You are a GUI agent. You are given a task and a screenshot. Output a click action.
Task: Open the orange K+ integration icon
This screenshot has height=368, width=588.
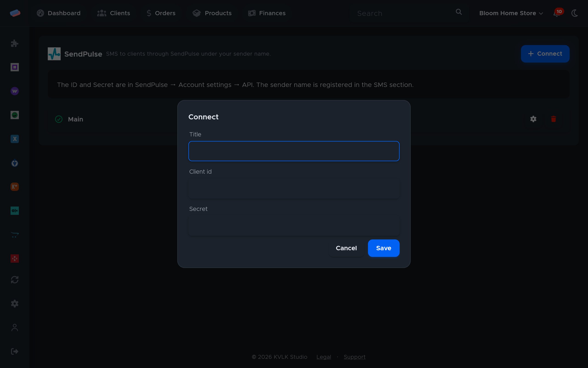click(x=14, y=187)
